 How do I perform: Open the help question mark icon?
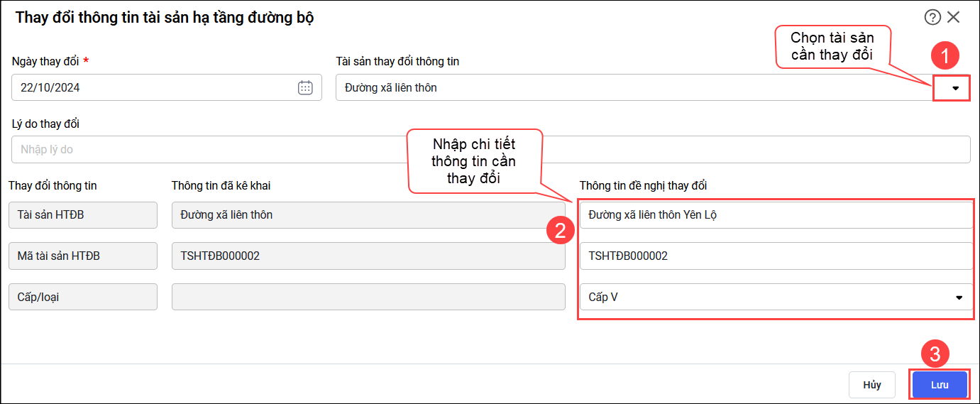pyautogui.click(x=932, y=18)
